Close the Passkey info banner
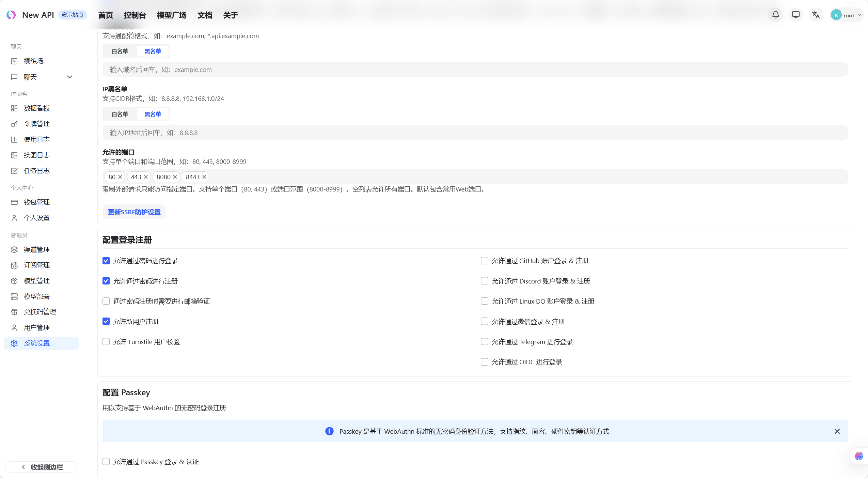Screen dimensions: 868x478 (x=837, y=431)
